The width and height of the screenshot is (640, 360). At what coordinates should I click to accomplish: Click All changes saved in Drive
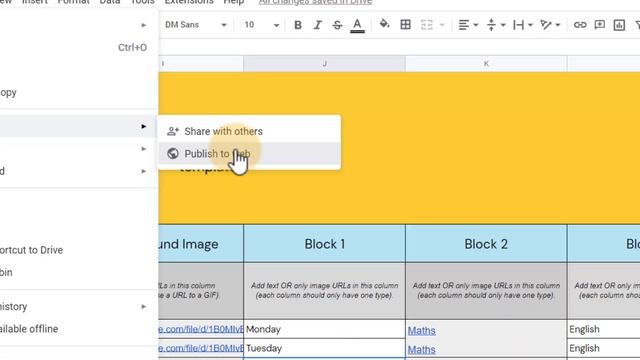pos(315,2)
